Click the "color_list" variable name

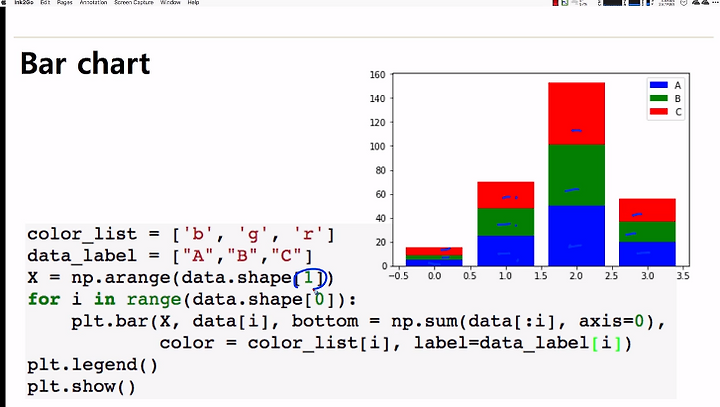point(82,234)
